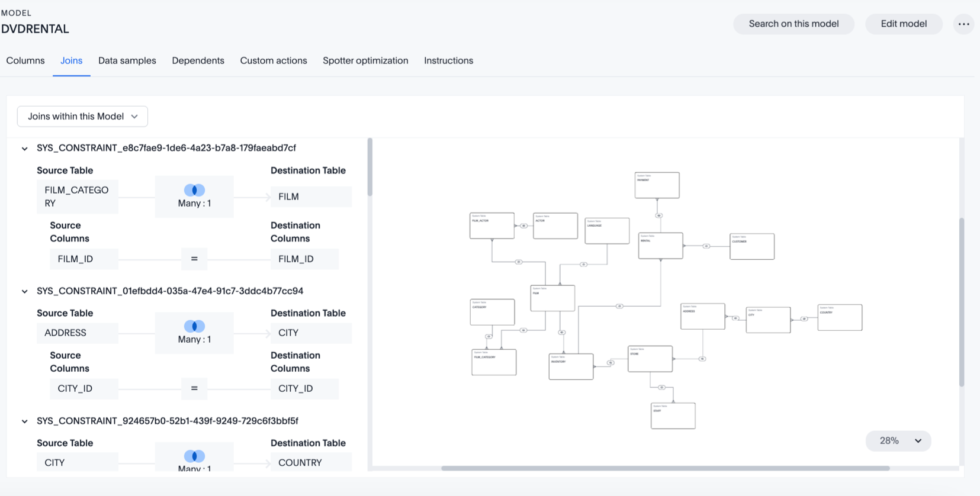Screen dimensions: 980x496
Task: Click join icon between RENTAL and CUSTOMER
Action: coord(706,246)
